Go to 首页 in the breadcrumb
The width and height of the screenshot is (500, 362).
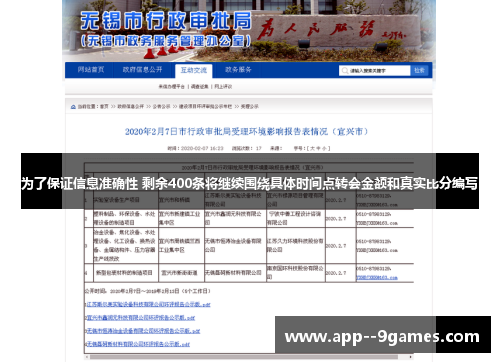click(104, 107)
